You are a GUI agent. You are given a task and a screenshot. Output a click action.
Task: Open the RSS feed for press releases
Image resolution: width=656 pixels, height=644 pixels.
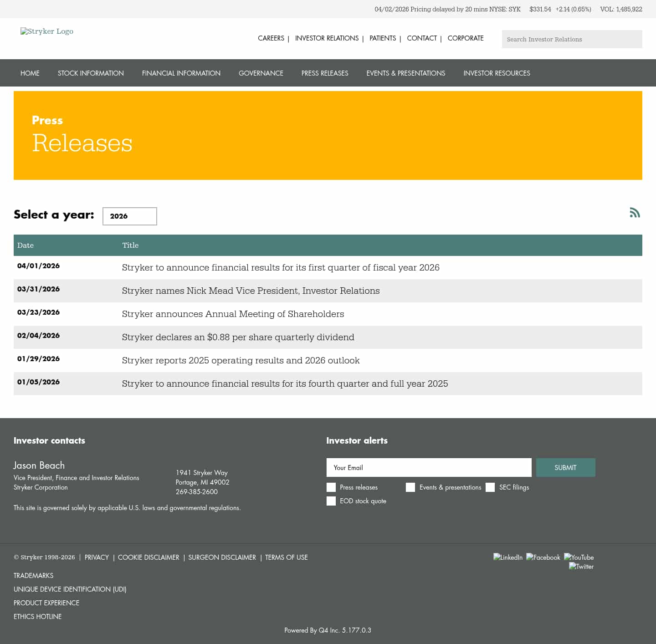635,212
